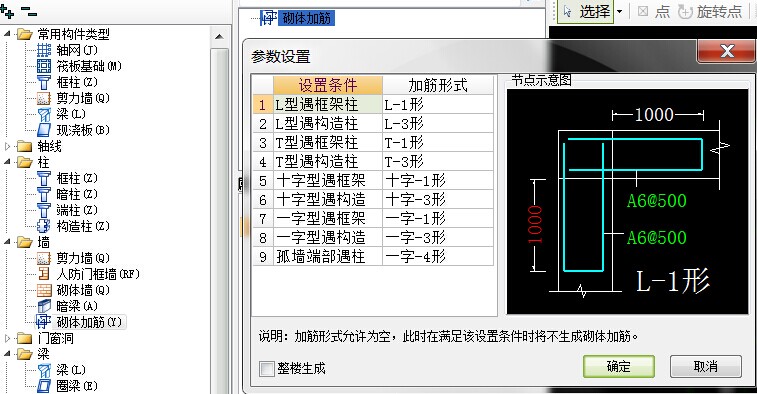757x394 pixels.
Task: Select 框柱(Z) under 常用构件类型
Action: tap(77, 82)
